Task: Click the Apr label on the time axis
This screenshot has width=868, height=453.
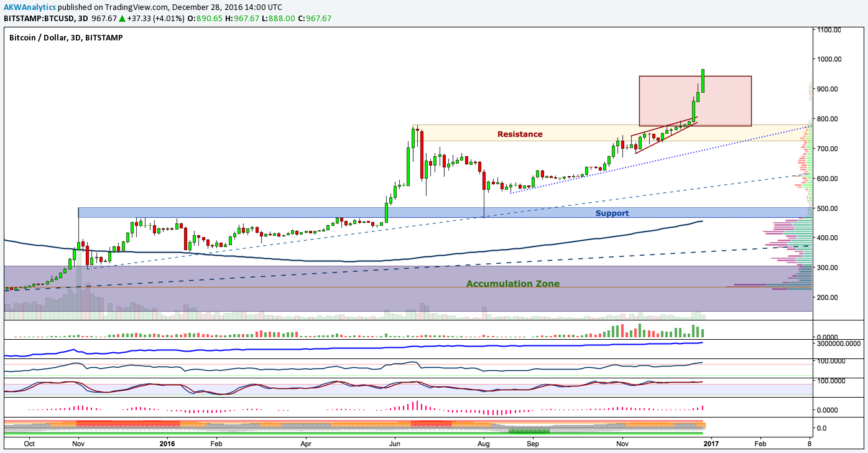Action: coord(306,444)
